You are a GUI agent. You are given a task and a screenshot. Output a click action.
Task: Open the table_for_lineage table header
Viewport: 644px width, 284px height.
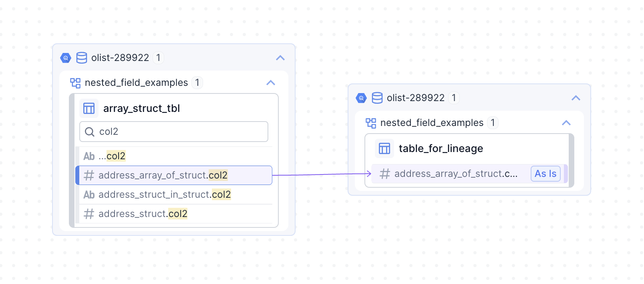pos(441,148)
